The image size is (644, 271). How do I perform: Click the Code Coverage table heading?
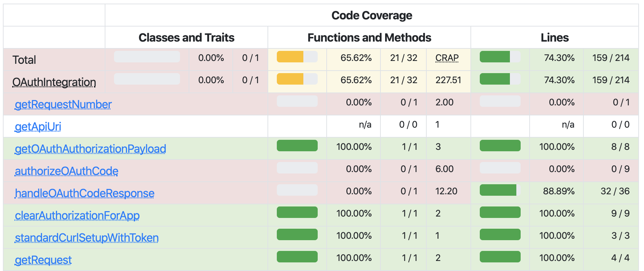[x=372, y=15]
